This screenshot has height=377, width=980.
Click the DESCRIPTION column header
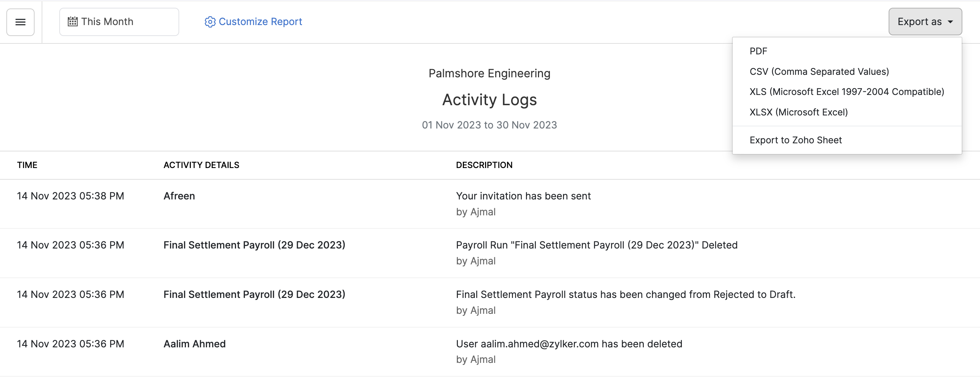[484, 165]
